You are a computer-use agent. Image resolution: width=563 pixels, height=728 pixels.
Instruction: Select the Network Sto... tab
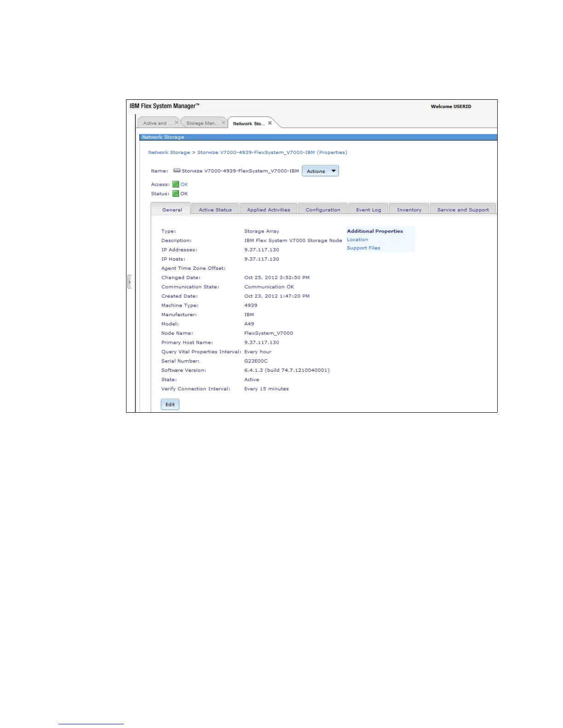point(248,124)
